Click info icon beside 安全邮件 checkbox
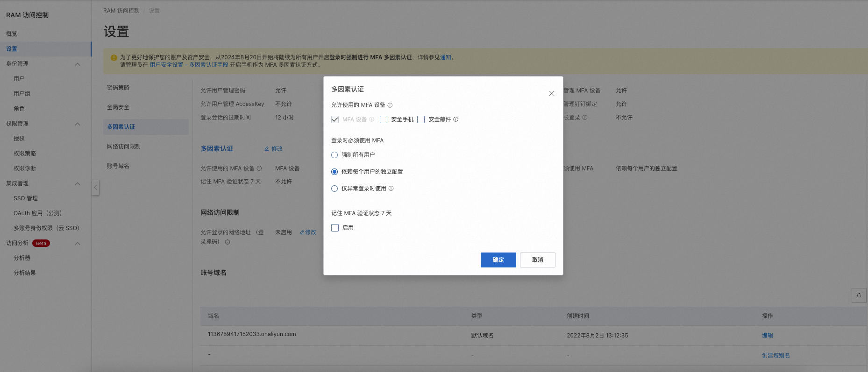The image size is (868, 372). (456, 119)
